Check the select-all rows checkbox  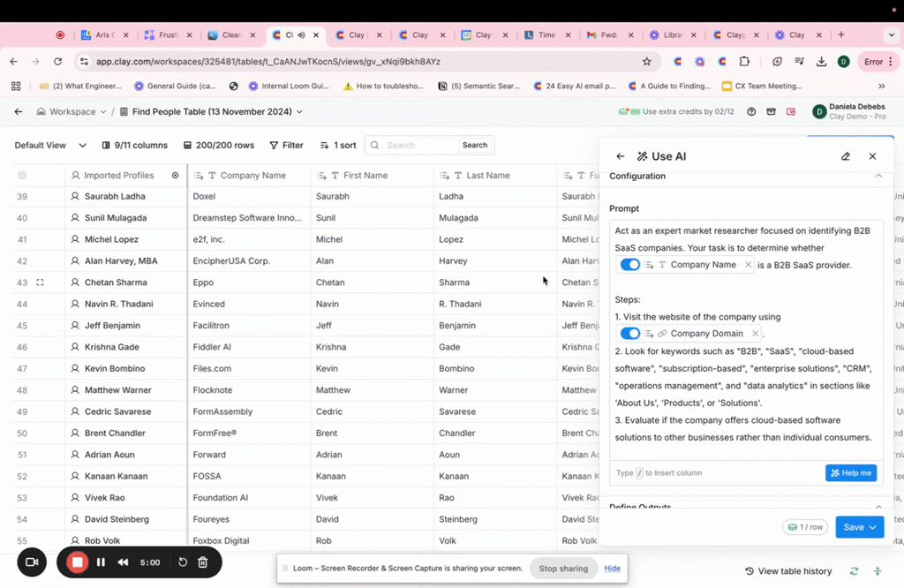(22, 176)
